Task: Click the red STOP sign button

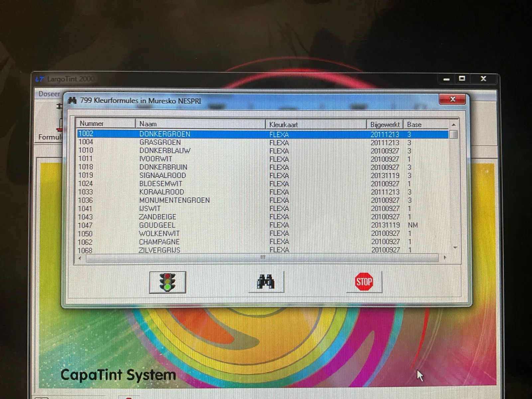Action: tap(364, 282)
